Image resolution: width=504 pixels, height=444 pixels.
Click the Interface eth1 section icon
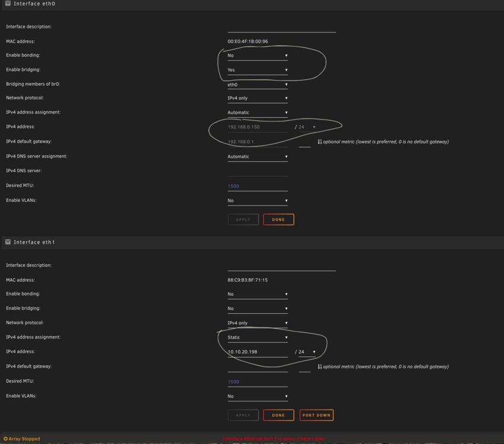coord(8,242)
